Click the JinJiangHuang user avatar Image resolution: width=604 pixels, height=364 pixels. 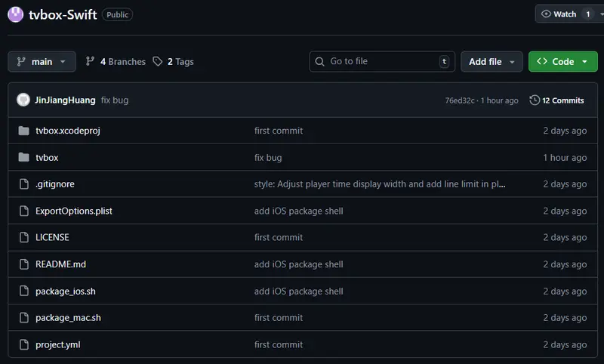point(23,100)
